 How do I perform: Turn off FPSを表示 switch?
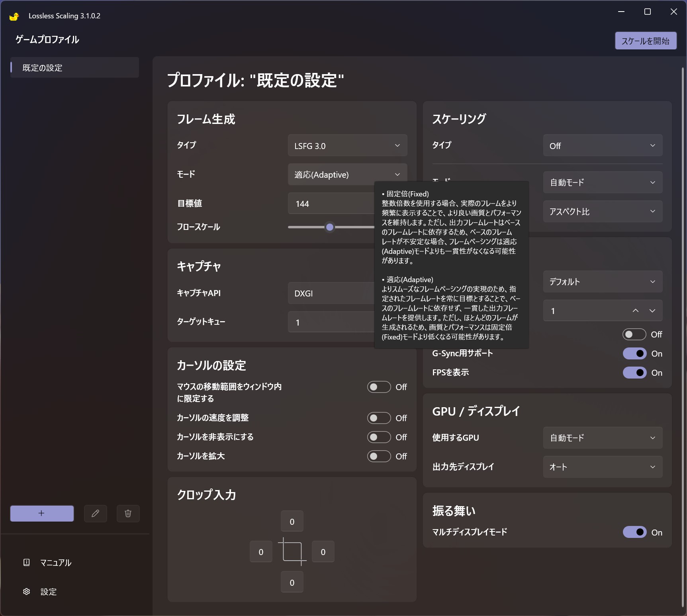635,373
